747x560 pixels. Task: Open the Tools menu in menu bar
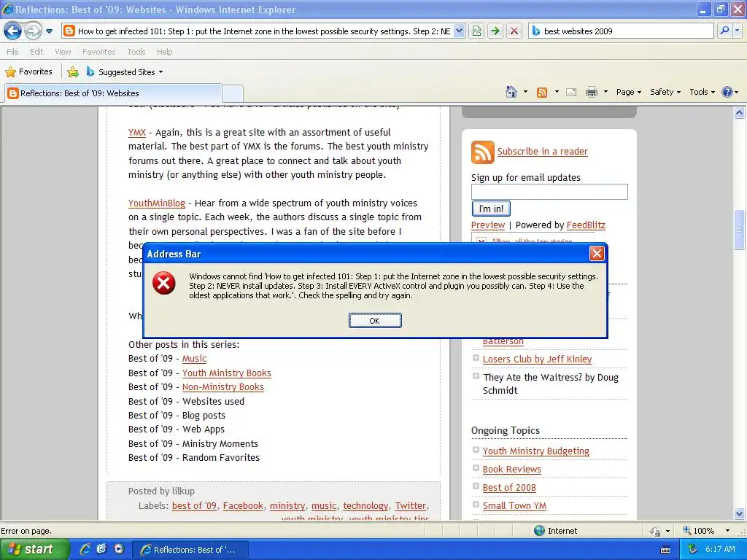point(136,52)
